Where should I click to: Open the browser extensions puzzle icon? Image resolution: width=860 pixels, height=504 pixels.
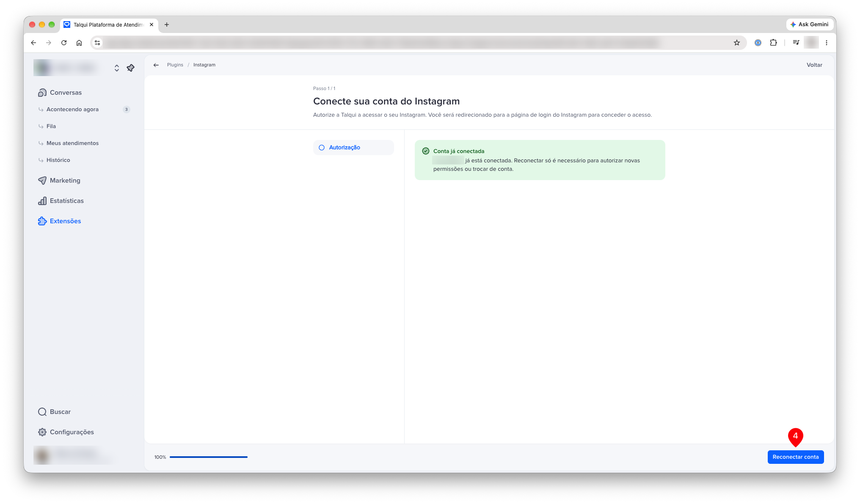pos(773,43)
